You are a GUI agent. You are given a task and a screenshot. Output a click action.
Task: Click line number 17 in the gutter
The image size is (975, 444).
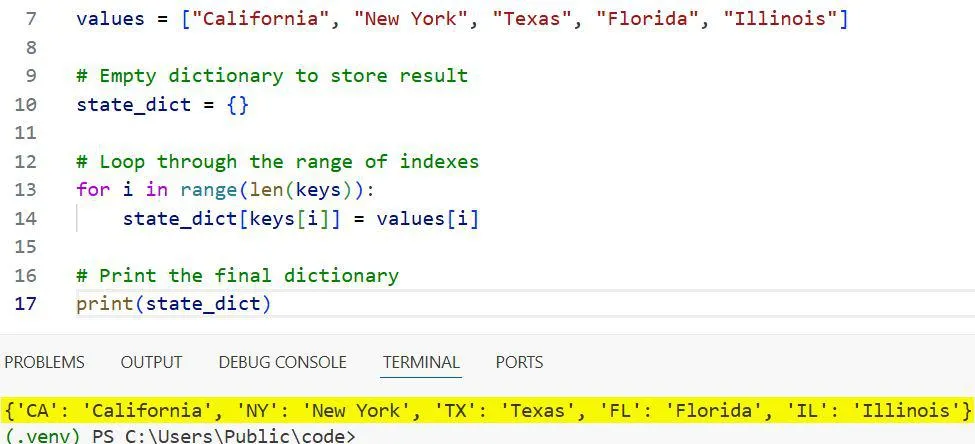[26, 303]
